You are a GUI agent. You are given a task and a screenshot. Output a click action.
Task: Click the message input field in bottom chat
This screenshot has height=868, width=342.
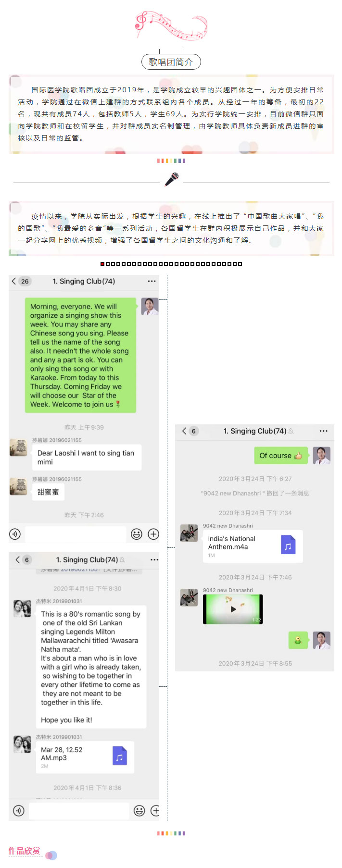(79, 811)
